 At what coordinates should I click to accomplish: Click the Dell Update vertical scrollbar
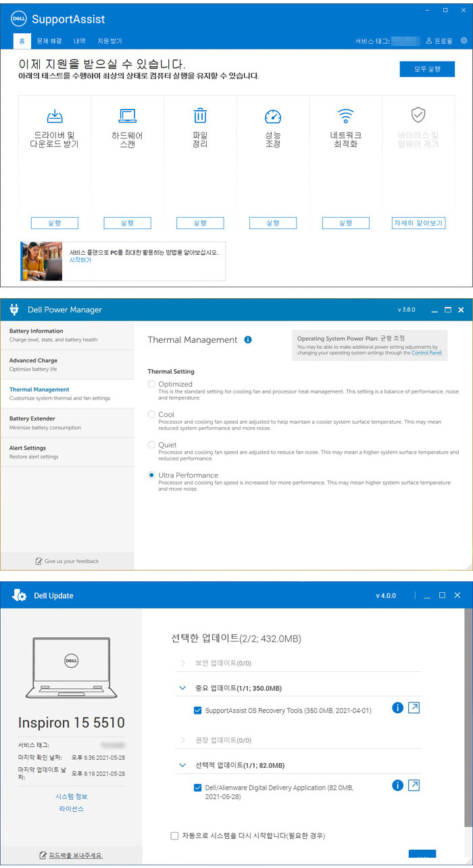pos(468,717)
